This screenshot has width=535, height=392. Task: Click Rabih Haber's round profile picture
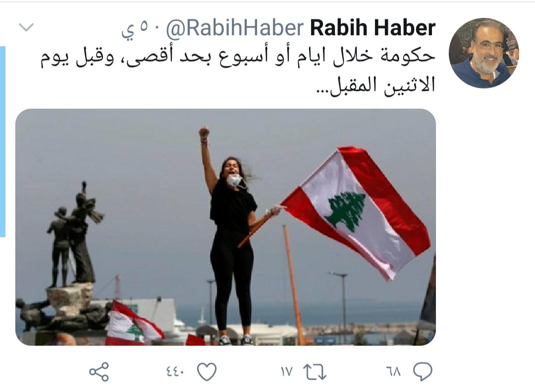[x=483, y=53]
